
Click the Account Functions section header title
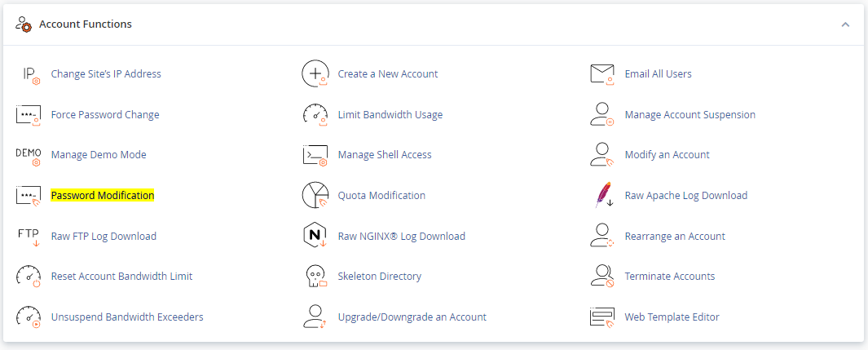pos(86,24)
